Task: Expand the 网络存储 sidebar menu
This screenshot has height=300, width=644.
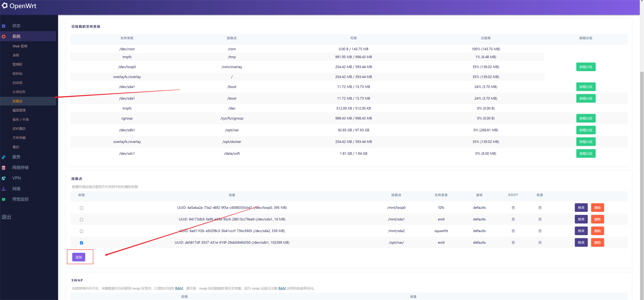Action: pos(20,168)
